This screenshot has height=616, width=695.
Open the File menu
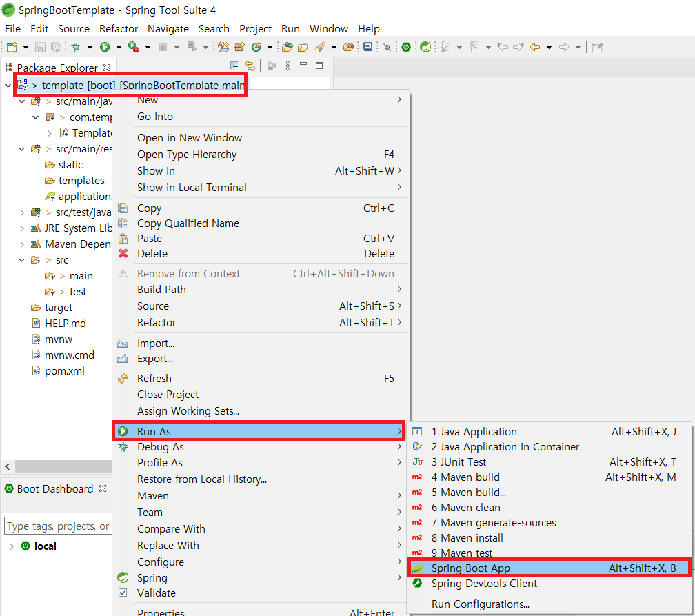[x=12, y=29]
